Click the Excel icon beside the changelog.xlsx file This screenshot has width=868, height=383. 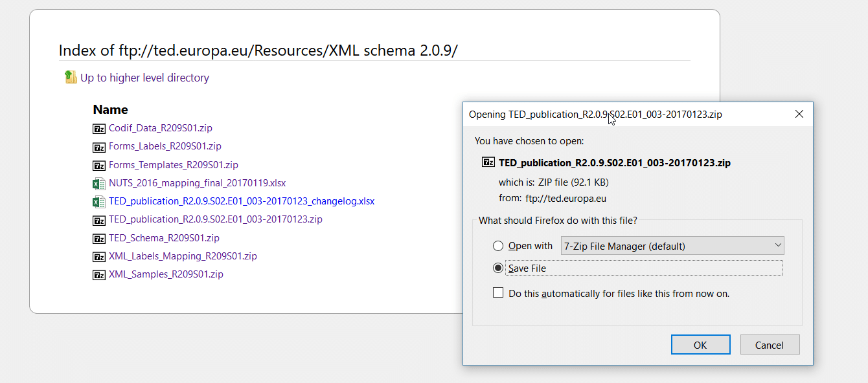point(99,201)
